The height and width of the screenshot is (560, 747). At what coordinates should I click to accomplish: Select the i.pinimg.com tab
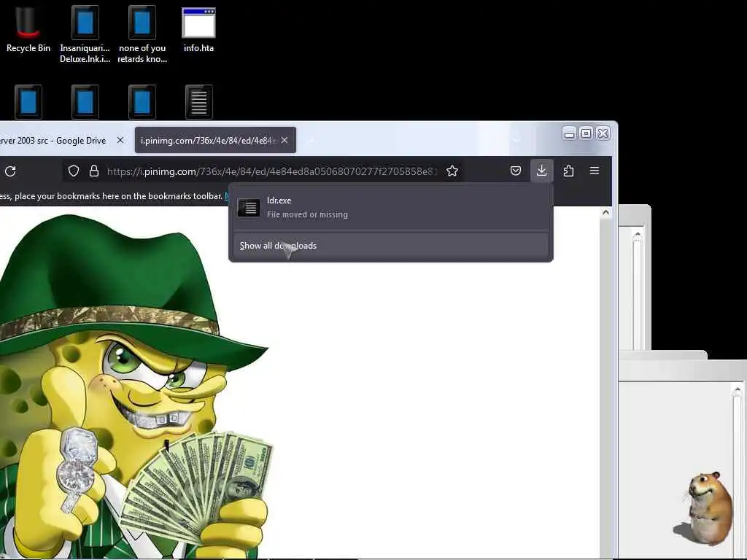(215, 140)
